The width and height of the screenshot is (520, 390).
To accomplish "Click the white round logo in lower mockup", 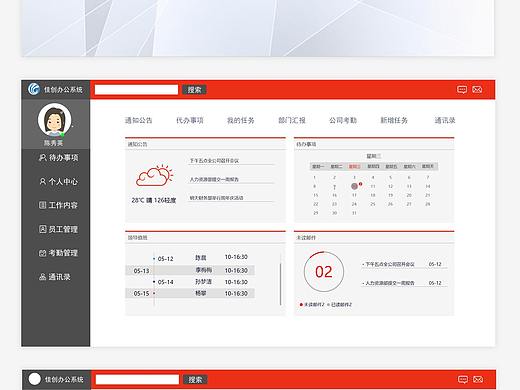I will [x=35, y=379].
